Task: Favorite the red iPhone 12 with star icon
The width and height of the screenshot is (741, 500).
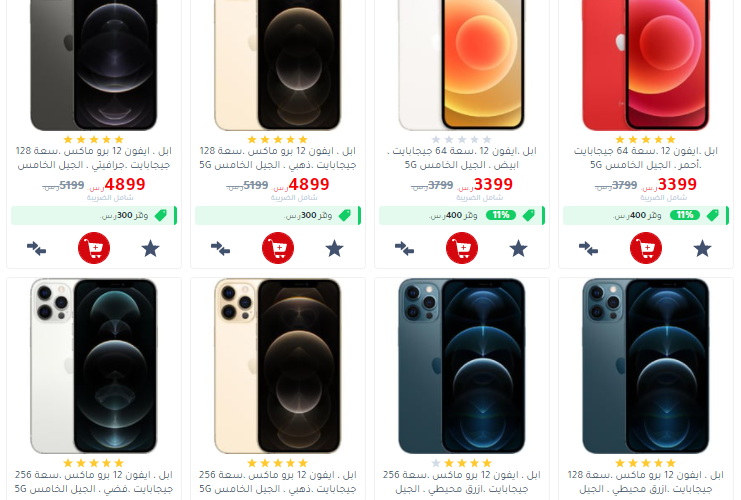Action: [x=702, y=249]
